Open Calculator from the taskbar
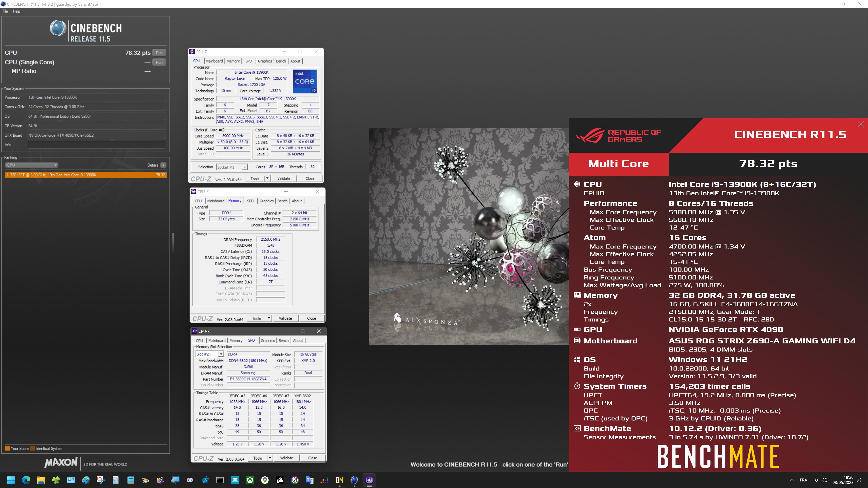The width and height of the screenshot is (868, 488). (116, 480)
